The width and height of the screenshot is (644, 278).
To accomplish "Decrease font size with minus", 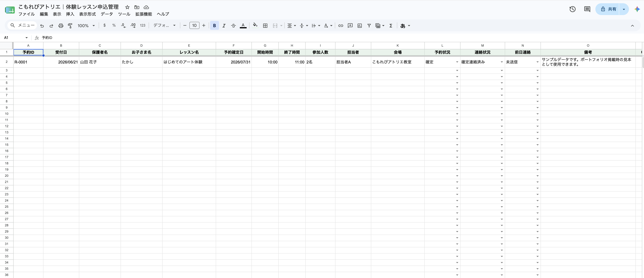I will [x=185, y=26].
